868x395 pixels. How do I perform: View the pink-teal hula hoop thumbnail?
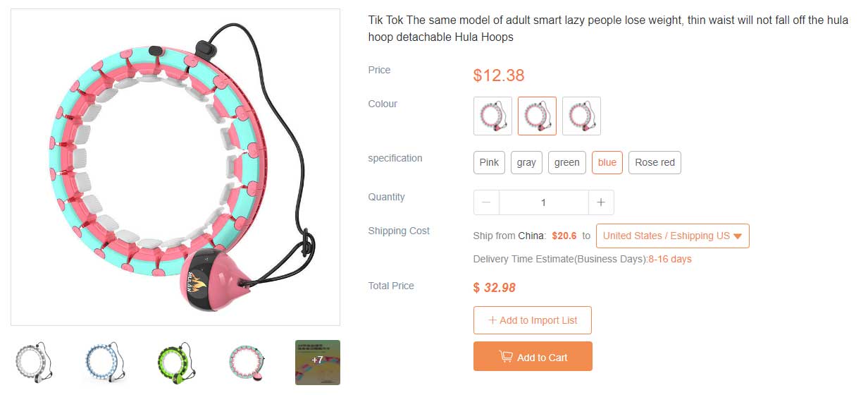(247, 363)
